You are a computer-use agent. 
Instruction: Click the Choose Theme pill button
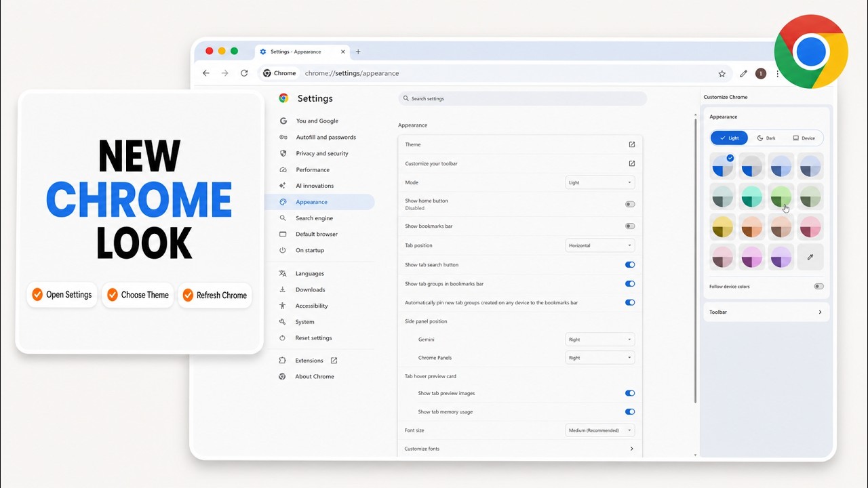click(138, 295)
